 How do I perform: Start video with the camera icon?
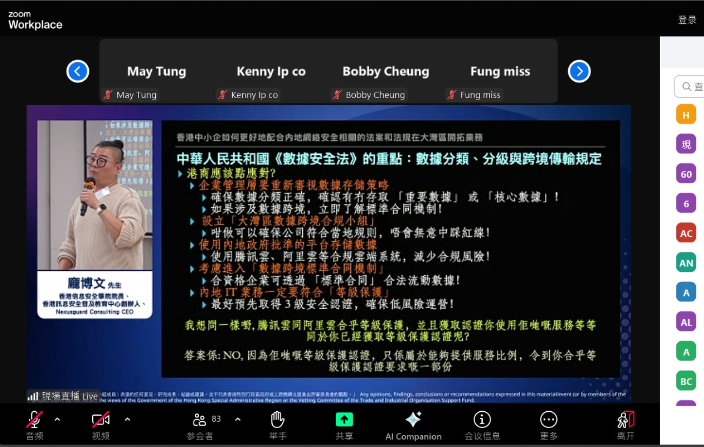(101, 420)
